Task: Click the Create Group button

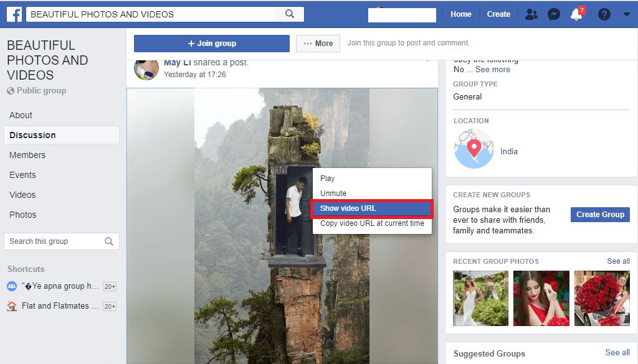Action: pyautogui.click(x=600, y=215)
